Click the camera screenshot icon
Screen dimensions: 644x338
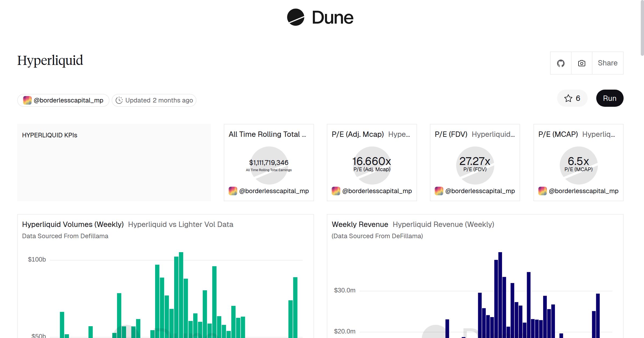click(581, 63)
